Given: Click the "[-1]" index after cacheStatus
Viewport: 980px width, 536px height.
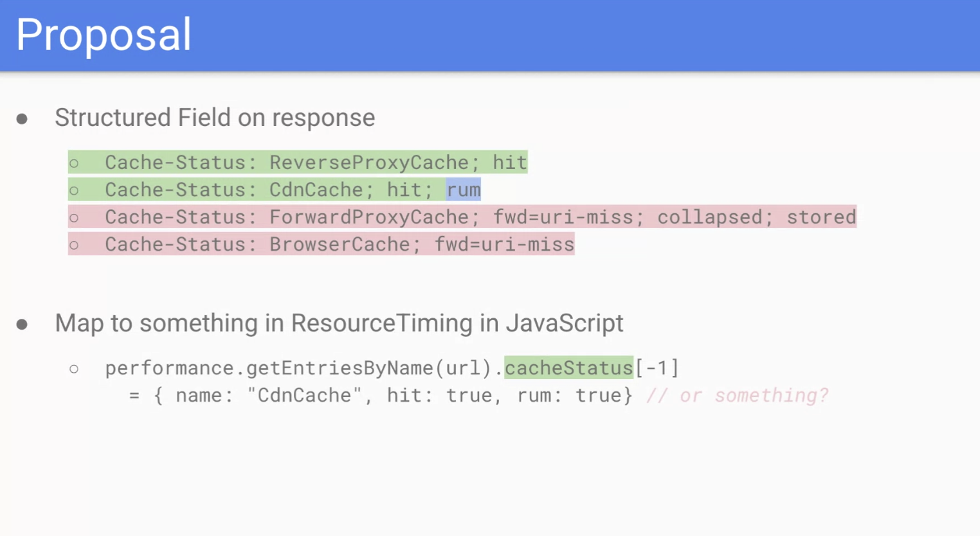Looking at the screenshot, I should coord(657,368).
